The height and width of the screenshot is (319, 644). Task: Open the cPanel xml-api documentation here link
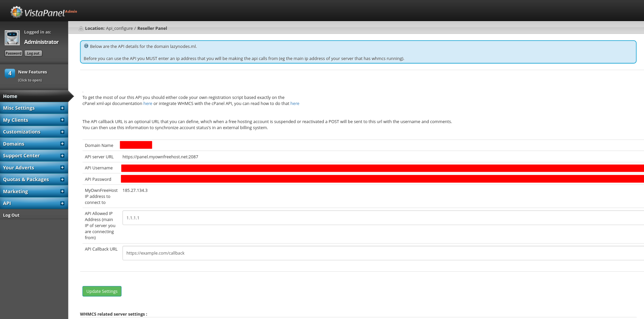click(148, 104)
